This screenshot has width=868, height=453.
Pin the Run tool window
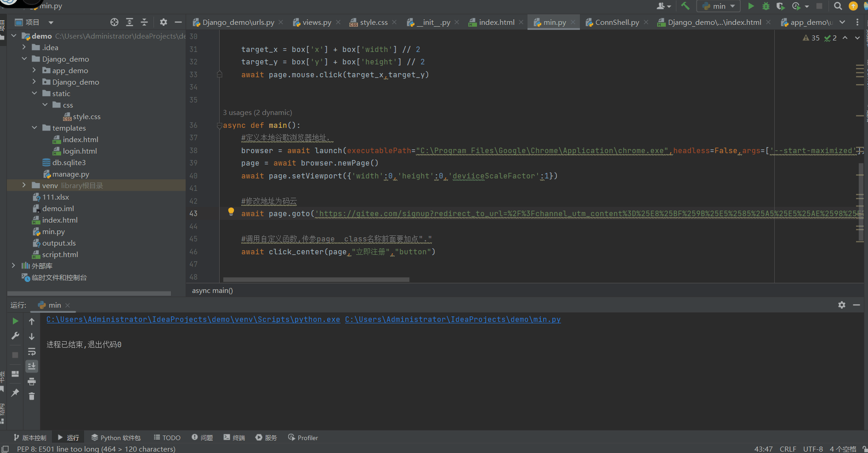point(15,392)
